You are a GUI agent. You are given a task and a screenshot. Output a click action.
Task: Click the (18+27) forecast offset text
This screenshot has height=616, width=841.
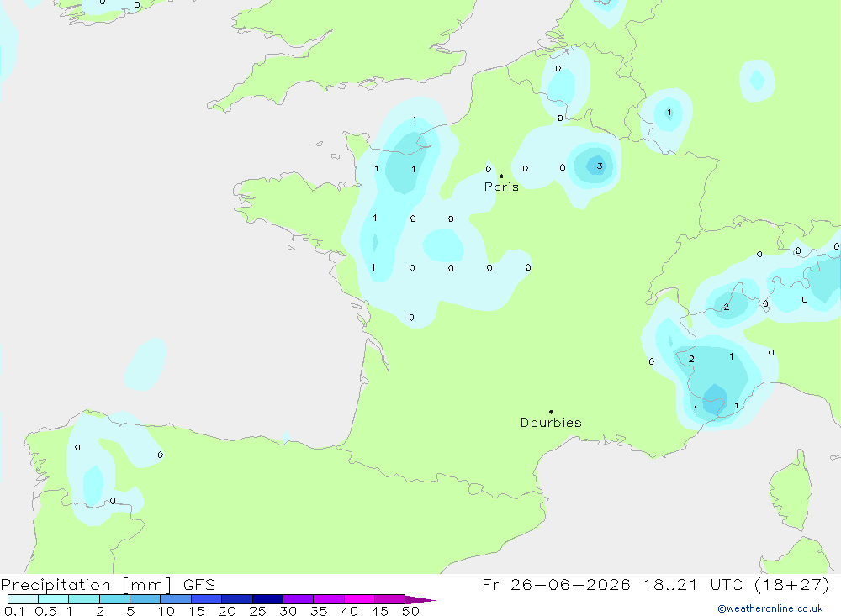point(792,584)
